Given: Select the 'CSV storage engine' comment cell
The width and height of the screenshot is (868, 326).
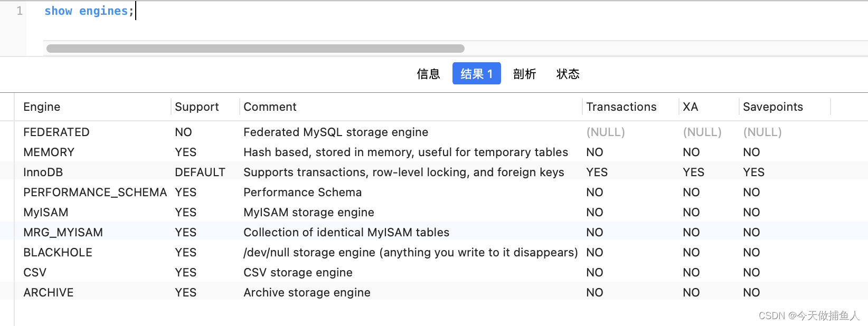Looking at the screenshot, I should click(x=298, y=272).
